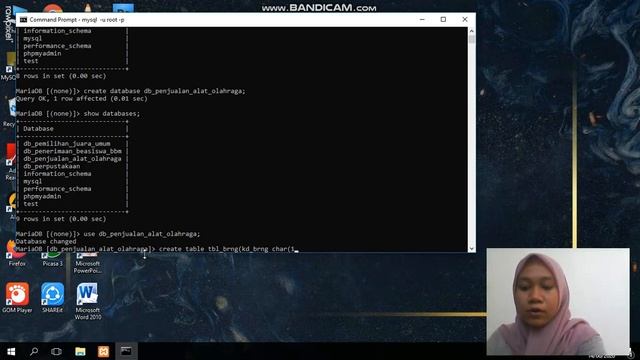The image size is (640, 360).
Task: Maximize the Command Prompt window
Action: coord(443,20)
